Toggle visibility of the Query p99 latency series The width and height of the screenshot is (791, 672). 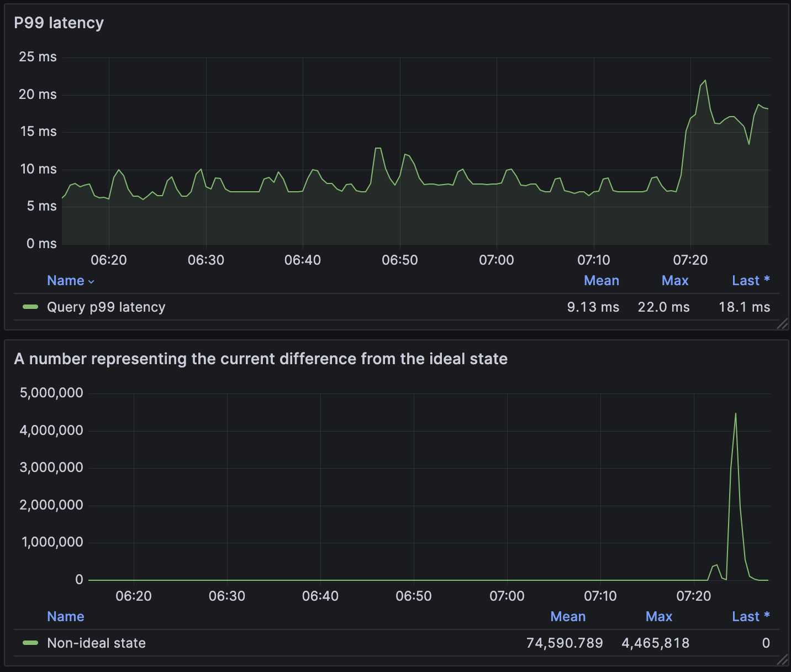coord(106,307)
